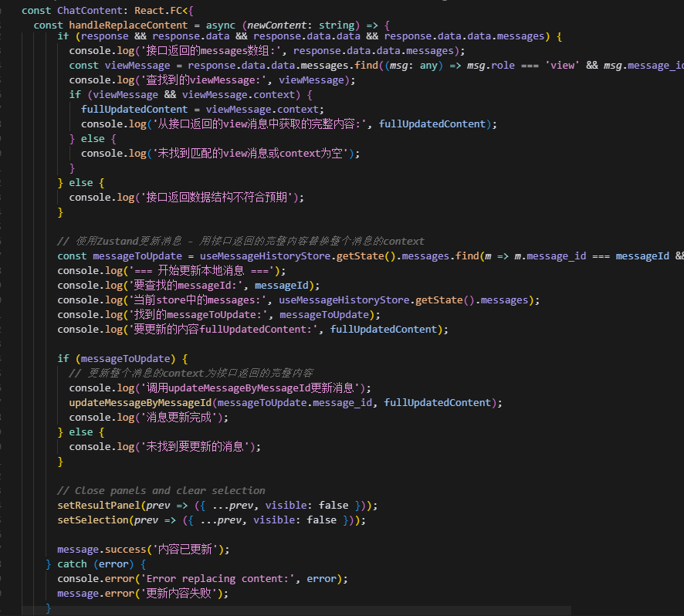The height and width of the screenshot is (616, 684).
Task: Click the 'setSelection' function call
Action: [93, 520]
